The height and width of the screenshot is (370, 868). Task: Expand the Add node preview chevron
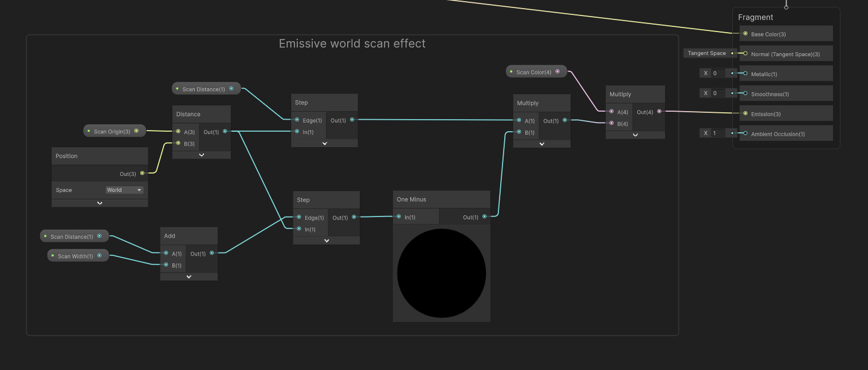tap(188, 277)
